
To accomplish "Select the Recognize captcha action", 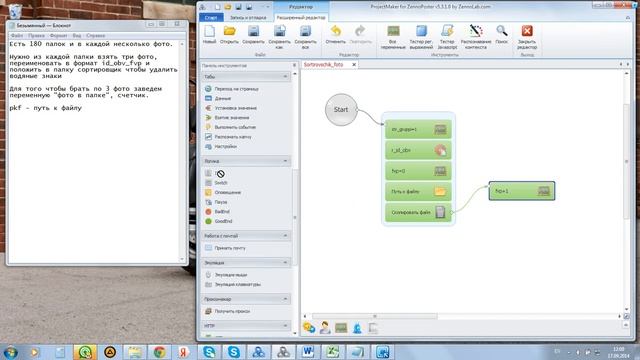I will (228, 137).
